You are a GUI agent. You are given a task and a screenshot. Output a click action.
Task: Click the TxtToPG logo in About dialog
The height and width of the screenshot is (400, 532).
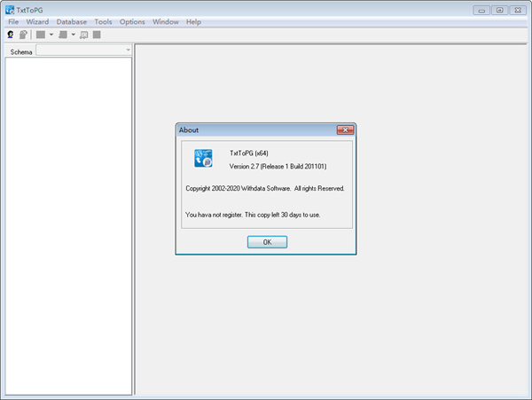(x=203, y=158)
